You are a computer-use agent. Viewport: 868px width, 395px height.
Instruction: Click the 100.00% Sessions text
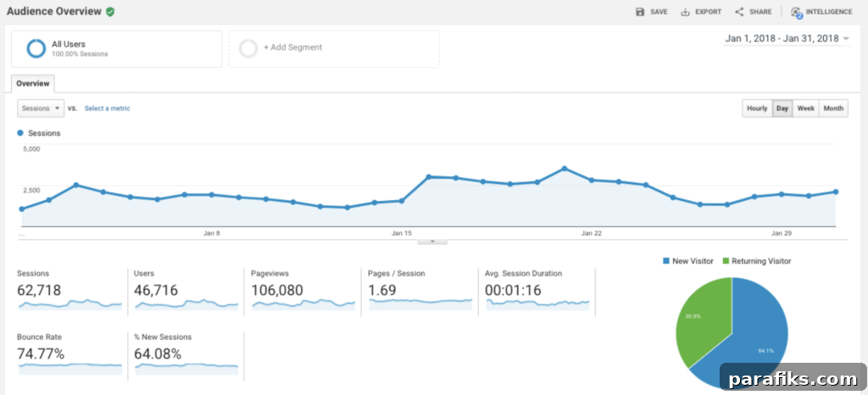pyautogui.click(x=80, y=54)
